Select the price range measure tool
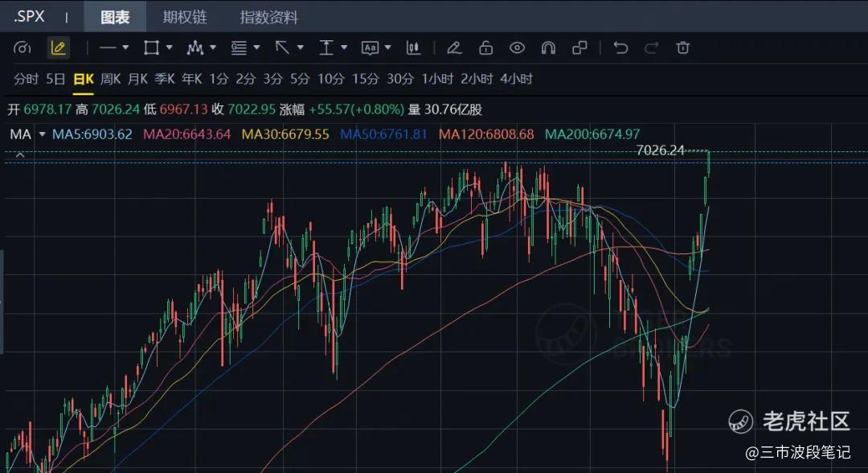The width and height of the screenshot is (868, 473). [x=326, y=48]
